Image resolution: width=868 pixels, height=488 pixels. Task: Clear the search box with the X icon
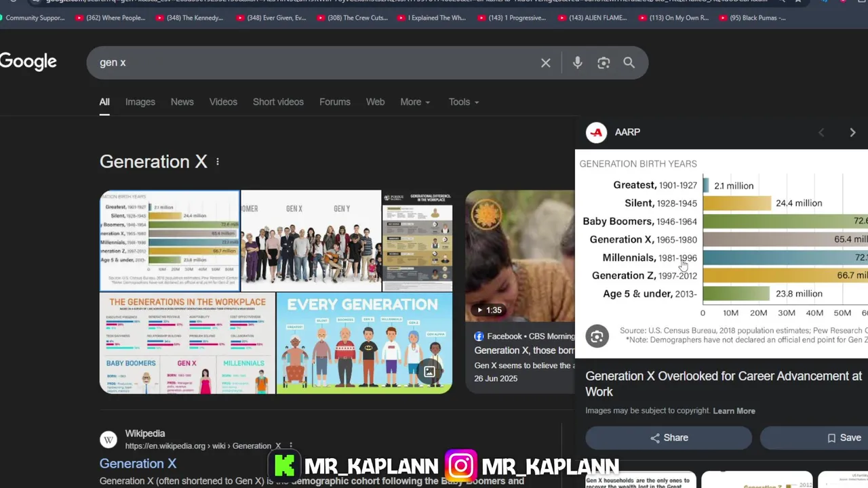[x=546, y=63]
